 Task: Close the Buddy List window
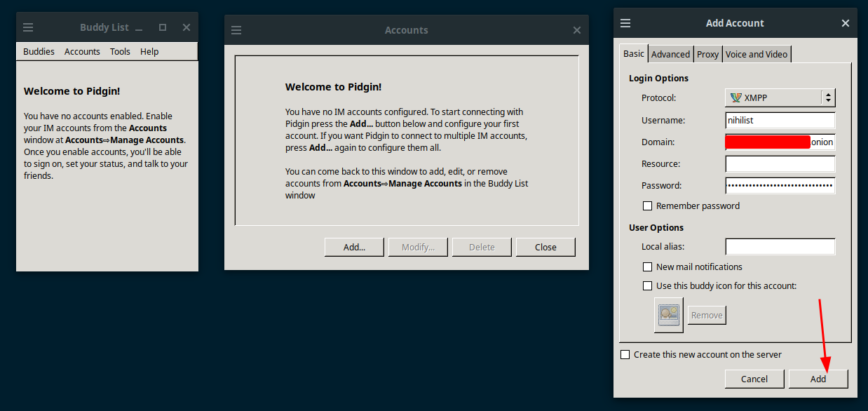[x=187, y=27]
